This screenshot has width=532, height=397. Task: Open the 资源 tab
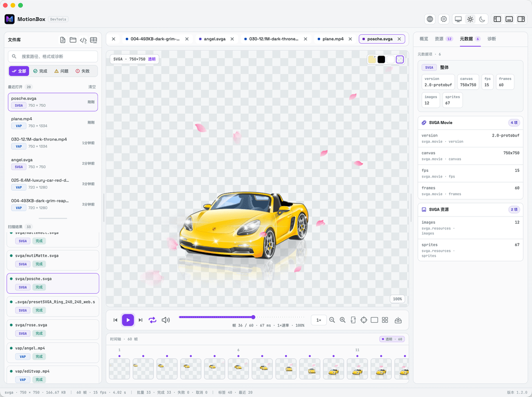444,38
